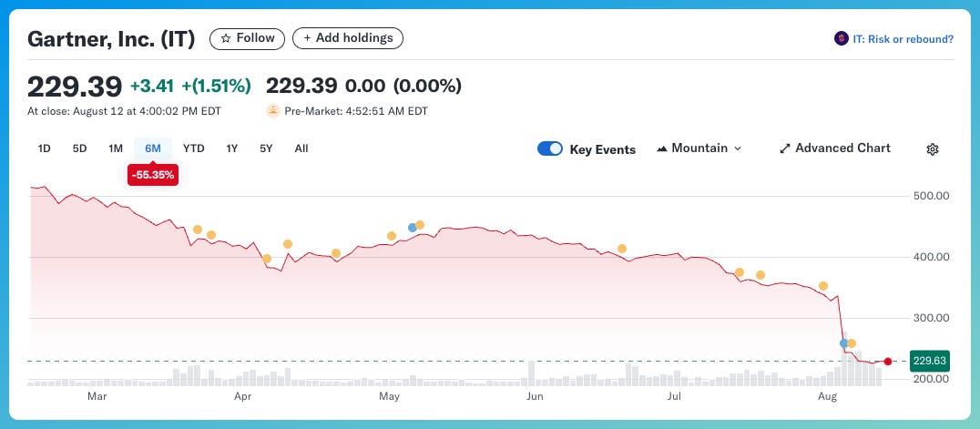This screenshot has height=429, width=980.
Task: Select the YTD time range
Action: coord(194,148)
